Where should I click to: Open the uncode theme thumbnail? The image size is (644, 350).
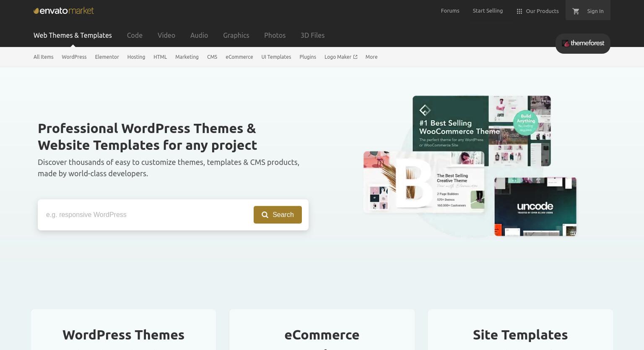535,206
